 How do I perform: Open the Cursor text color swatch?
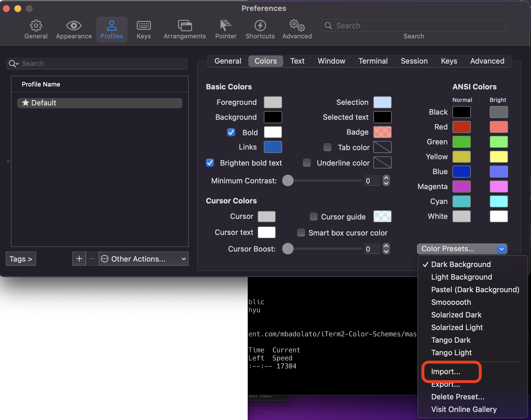click(x=266, y=232)
